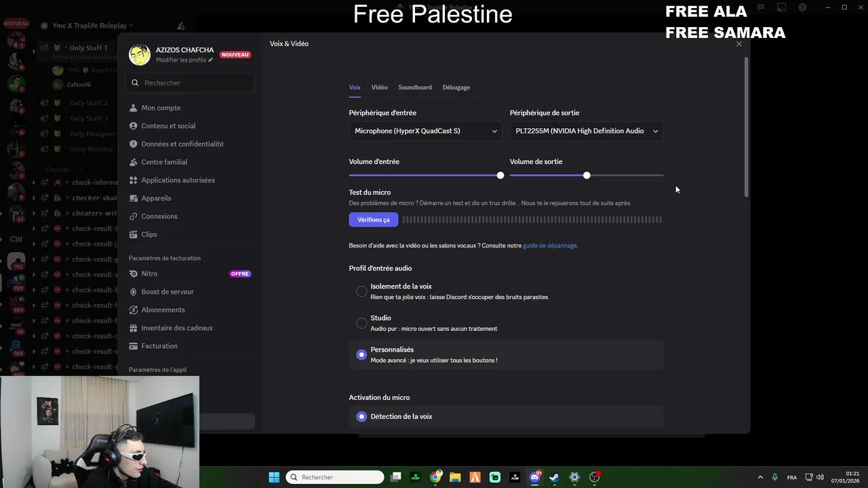Image resolution: width=868 pixels, height=488 pixels.
Task: Switch to the Vidéo tab
Action: click(380, 87)
